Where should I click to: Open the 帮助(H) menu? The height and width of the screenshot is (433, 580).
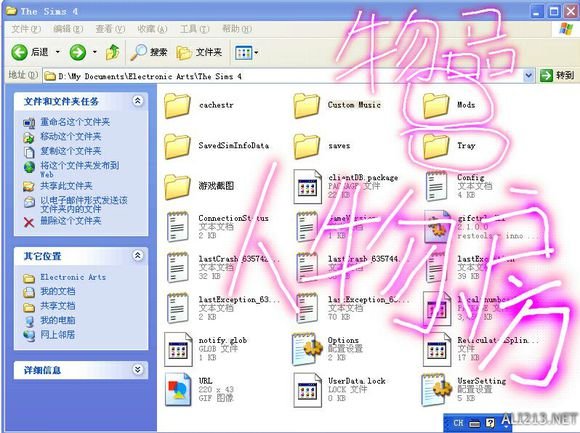(236, 29)
